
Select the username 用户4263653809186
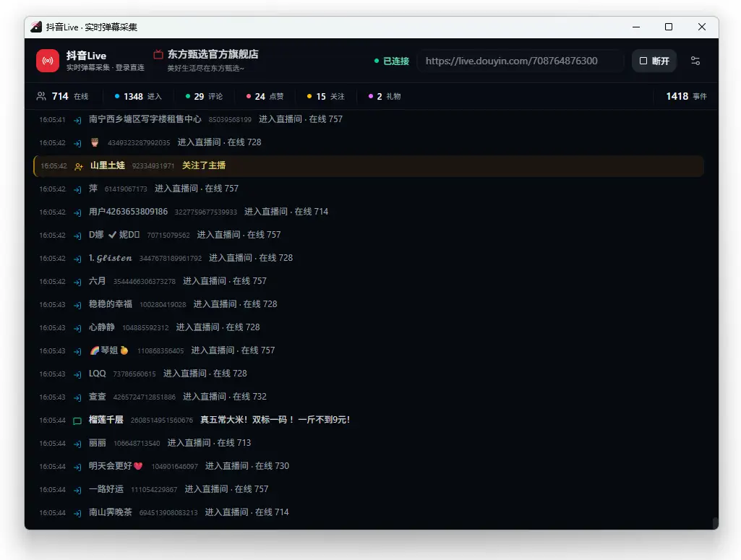(x=128, y=212)
